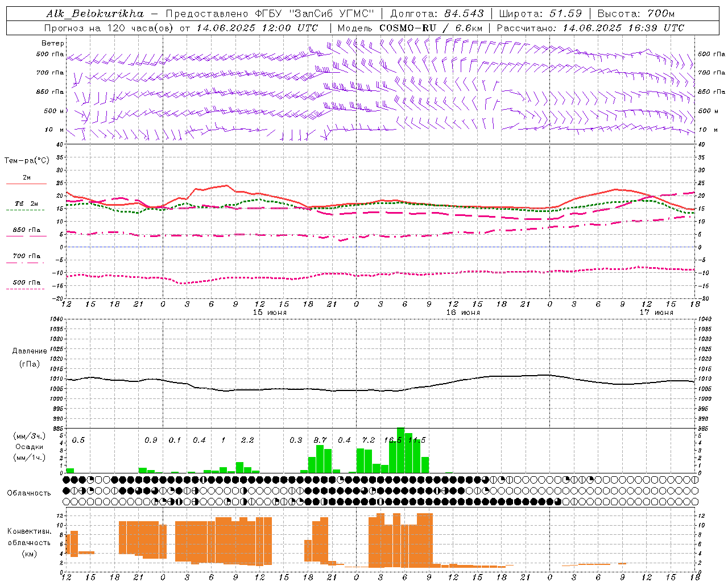
Task: Click the 'Ветер' wind panel label
Action: click(53, 43)
